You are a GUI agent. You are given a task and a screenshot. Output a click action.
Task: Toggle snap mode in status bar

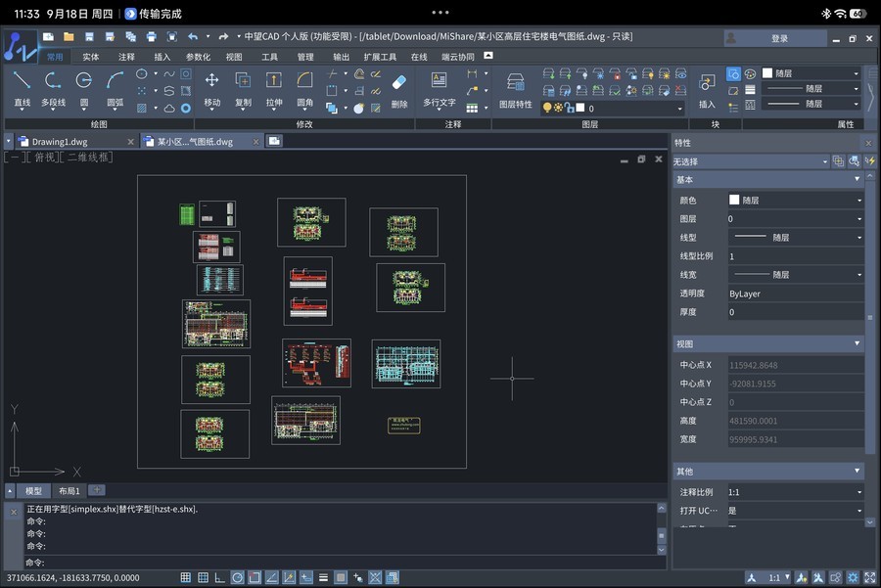pyautogui.click(x=186, y=578)
